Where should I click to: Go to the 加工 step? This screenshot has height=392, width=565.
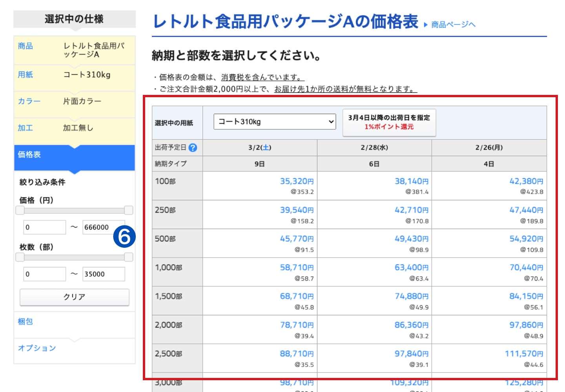pos(26,128)
